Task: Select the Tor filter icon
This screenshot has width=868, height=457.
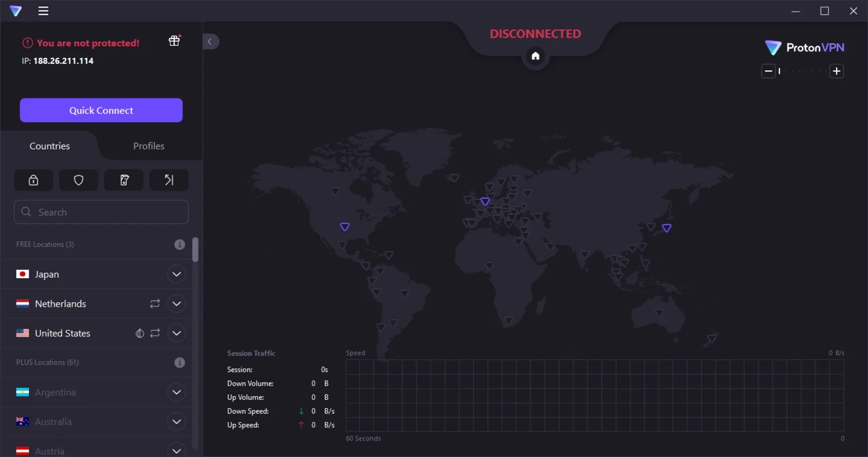Action: click(x=124, y=179)
